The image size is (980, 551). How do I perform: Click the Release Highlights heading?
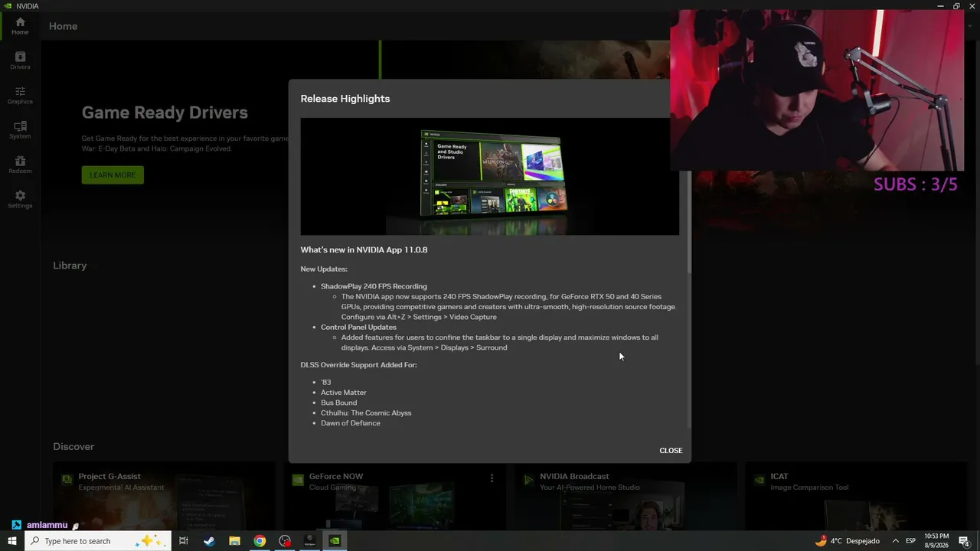click(345, 99)
